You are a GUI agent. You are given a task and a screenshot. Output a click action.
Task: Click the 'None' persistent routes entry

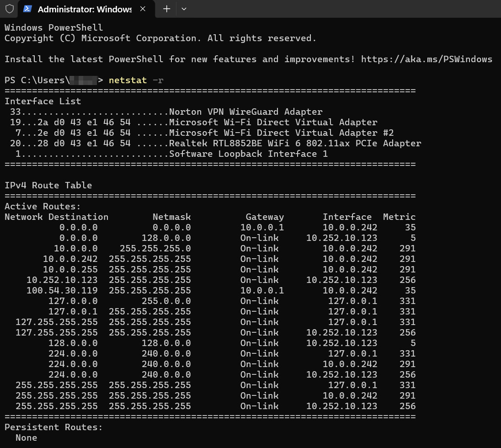coord(26,438)
